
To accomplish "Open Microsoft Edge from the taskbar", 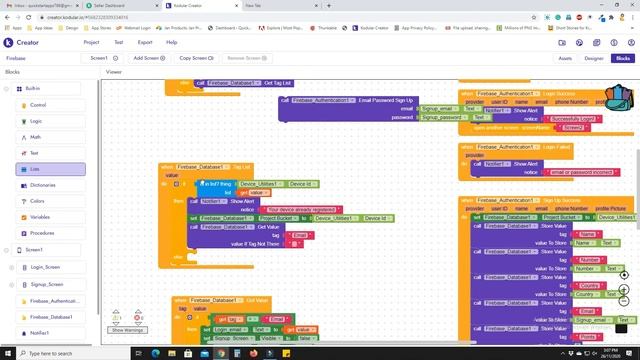I will pos(156,353).
